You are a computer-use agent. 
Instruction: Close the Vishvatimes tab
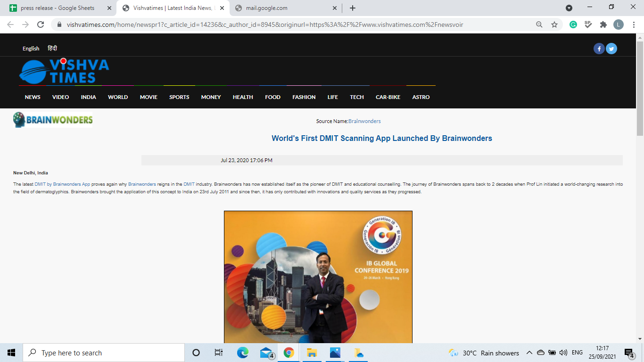pos(222,8)
